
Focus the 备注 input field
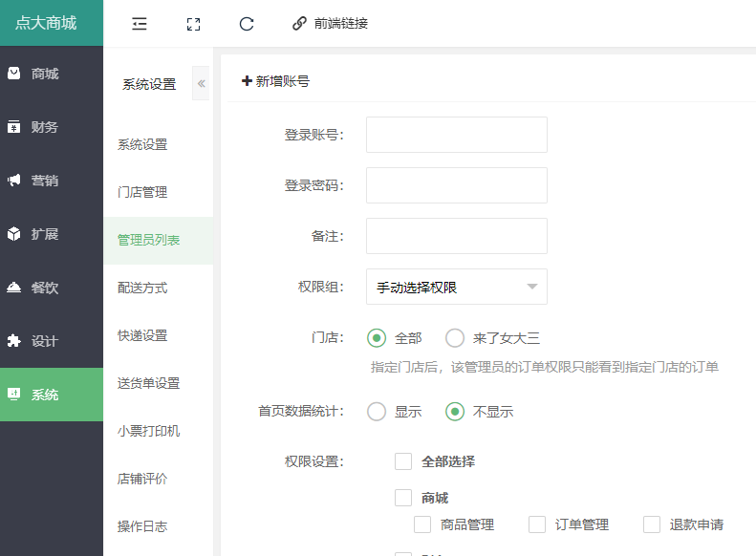coord(457,236)
